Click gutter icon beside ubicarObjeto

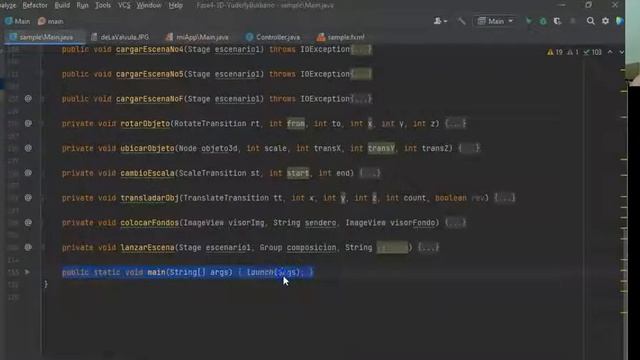[x=28, y=148]
